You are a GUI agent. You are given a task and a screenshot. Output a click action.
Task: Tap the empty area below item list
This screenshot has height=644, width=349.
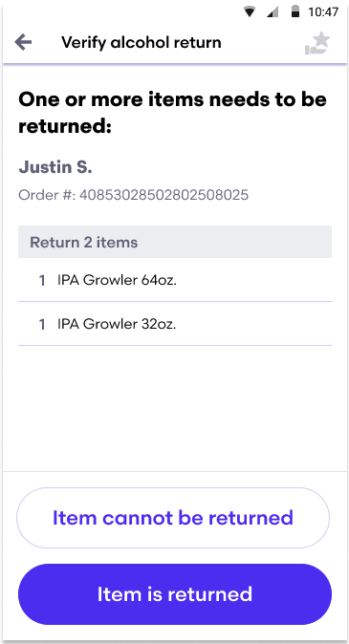pyautogui.click(x=175, y=409)
